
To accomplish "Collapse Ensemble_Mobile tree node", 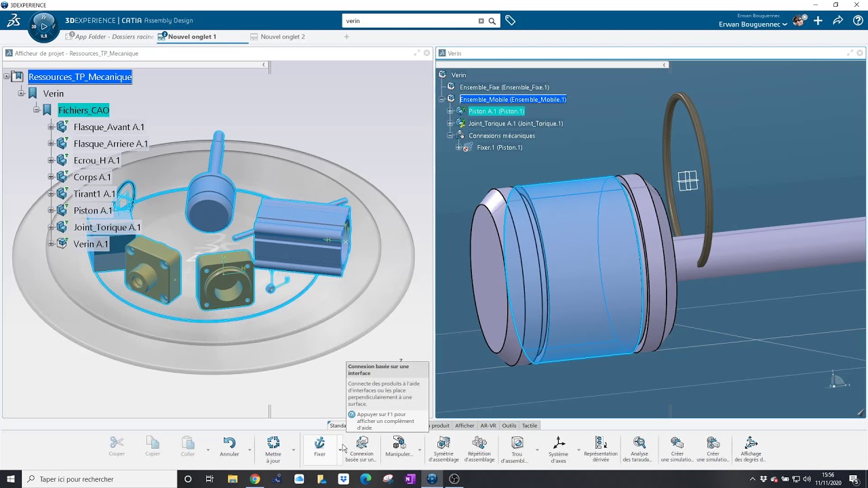I will (441, 99).
